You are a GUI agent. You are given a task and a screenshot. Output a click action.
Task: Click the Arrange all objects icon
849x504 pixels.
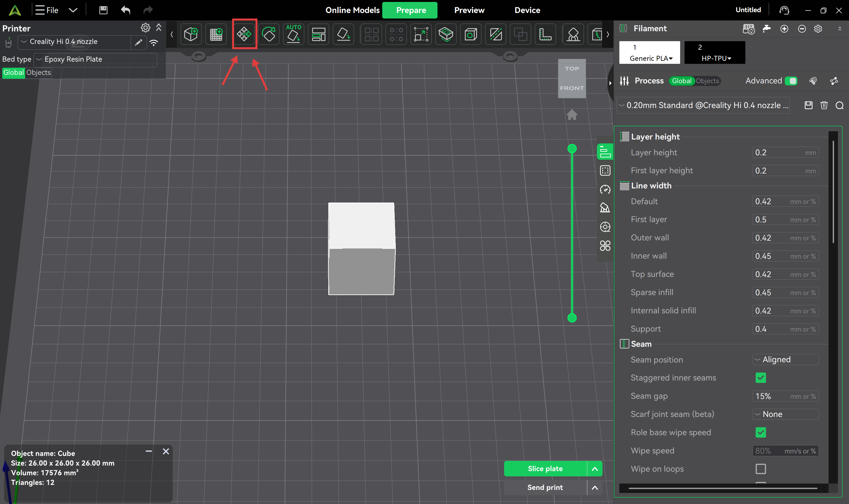click(x=319, y=34)
